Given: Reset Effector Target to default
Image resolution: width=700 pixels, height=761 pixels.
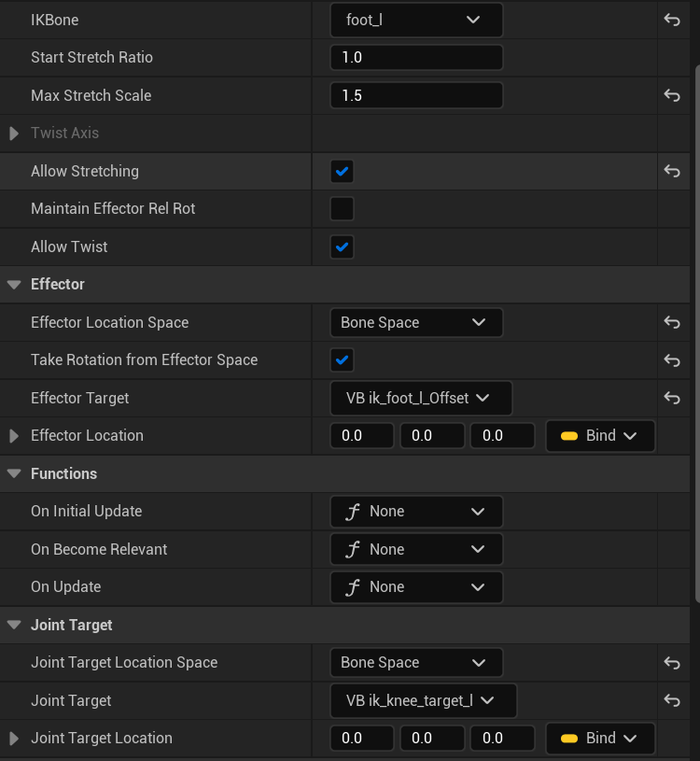Looking at the screenshot, I should point(671,398).
